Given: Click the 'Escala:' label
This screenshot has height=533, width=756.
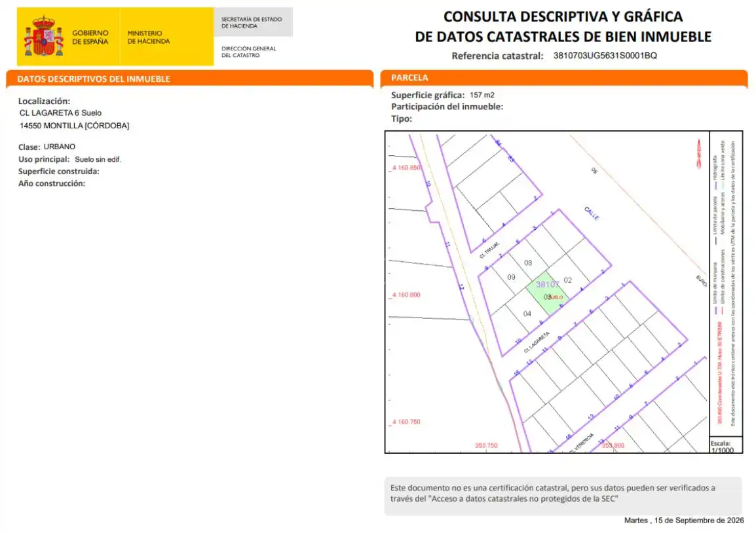Looking at the screenshot, I should pyautogui.click(x=721, y=443).
